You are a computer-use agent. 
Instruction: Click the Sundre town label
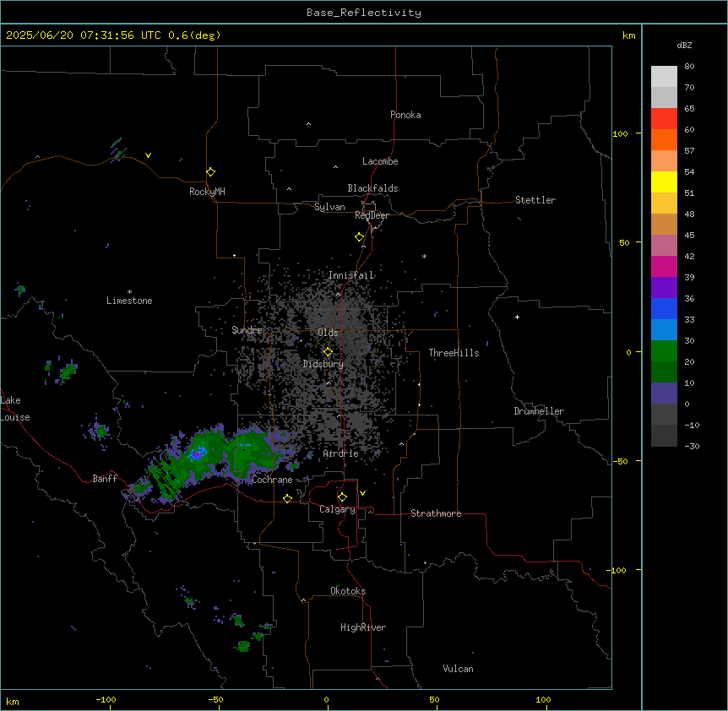coord(247,330)
